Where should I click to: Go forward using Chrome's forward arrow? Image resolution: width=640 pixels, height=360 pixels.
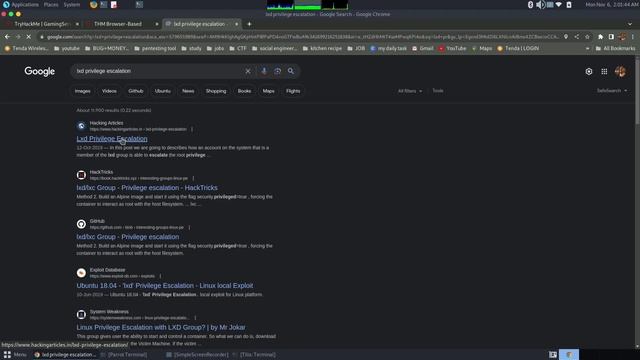pos(18,37)
